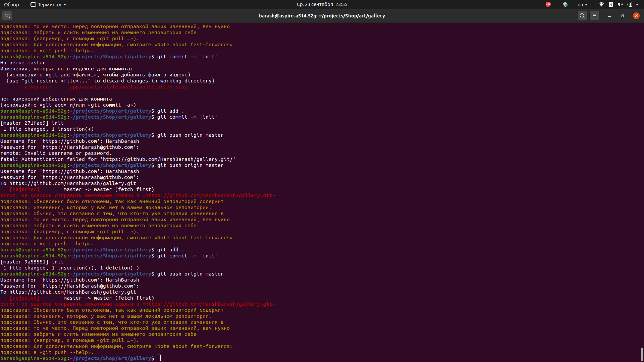This screenshot has height=362, width=644.
Task: Click the terminal title barash@aspire-a514-52g
Action: click(322, 16)
